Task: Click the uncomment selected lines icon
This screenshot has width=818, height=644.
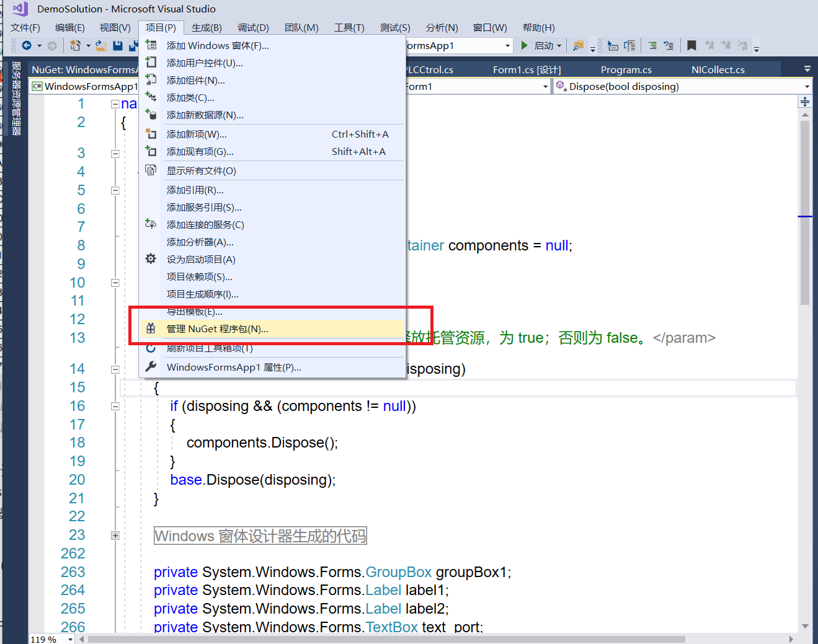Action: coord(669,45)
